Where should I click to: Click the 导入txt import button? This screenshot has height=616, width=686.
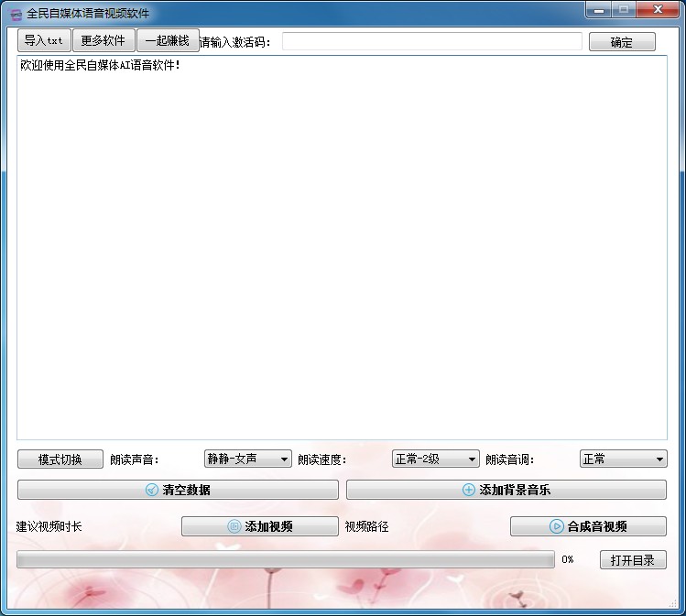pos(44,40)
